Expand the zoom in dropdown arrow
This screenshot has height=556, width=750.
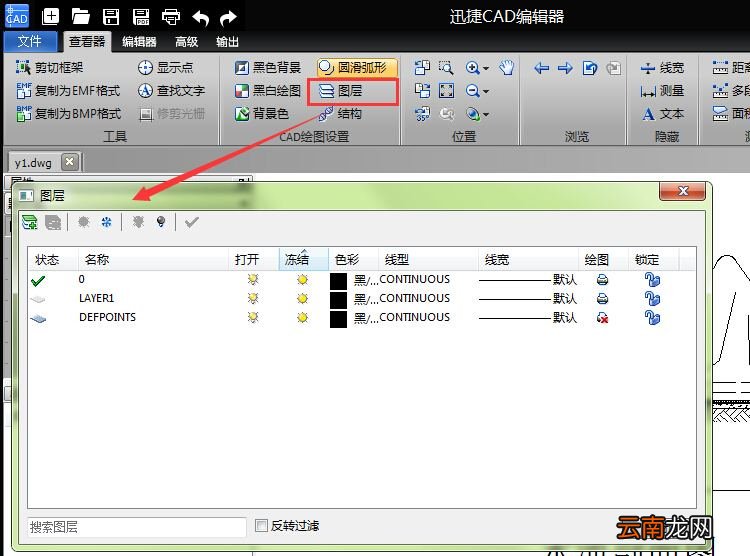click(486, 68)
